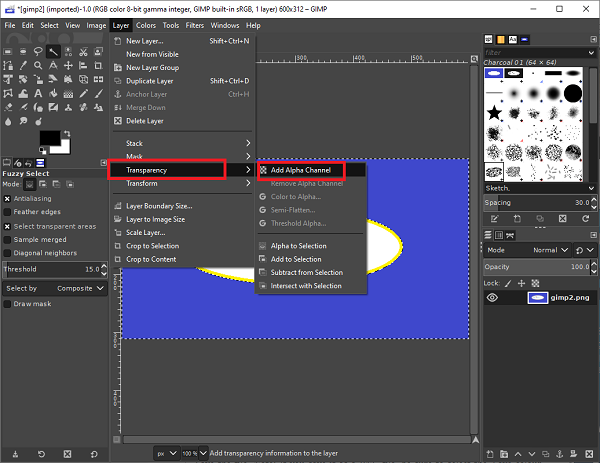The height and width of the screenshot is (463, 600).
Task: Expand the Transform submenu
Action: click(x=183, y=183)
